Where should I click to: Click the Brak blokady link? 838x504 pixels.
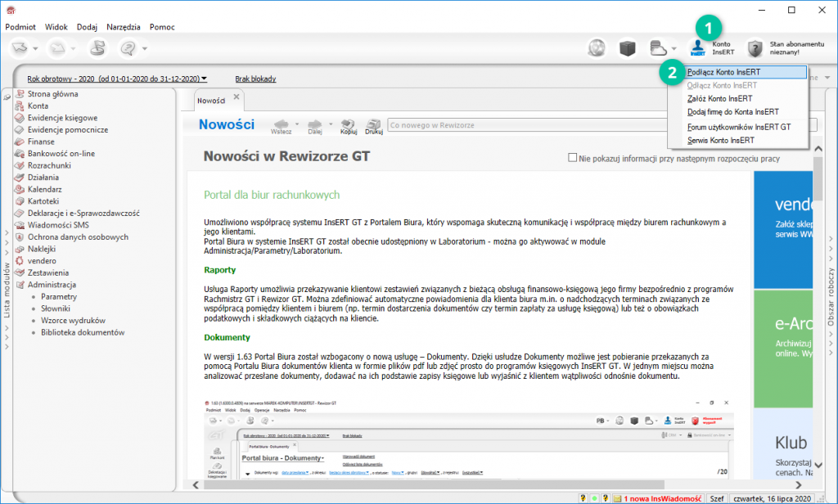pyautogui.click(x=255, y=79)
